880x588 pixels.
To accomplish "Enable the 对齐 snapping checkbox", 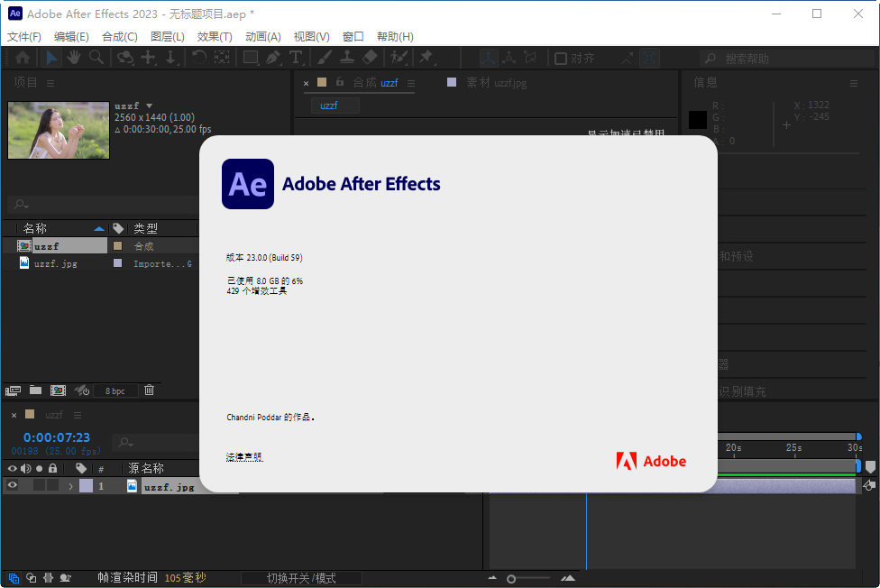I will tap(561, 59).
